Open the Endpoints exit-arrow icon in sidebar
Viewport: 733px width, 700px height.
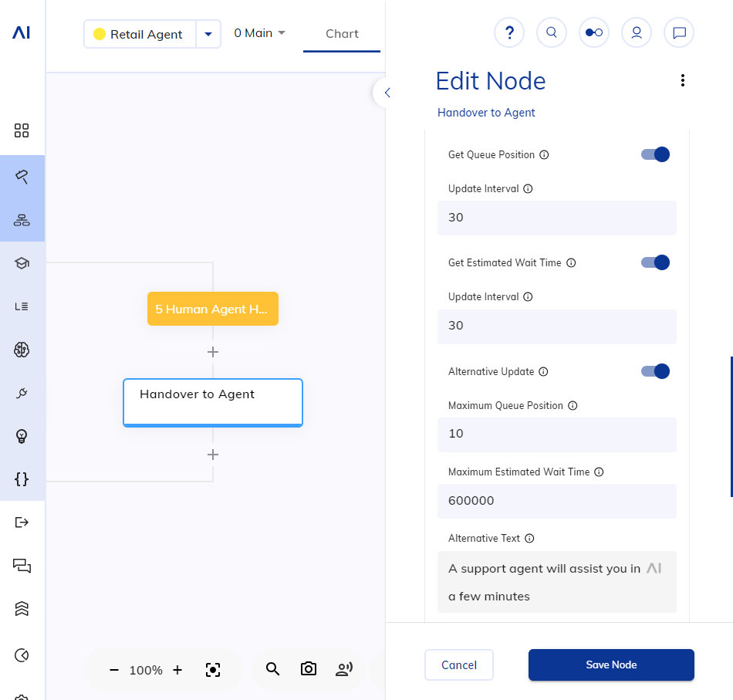click(22, 522)
